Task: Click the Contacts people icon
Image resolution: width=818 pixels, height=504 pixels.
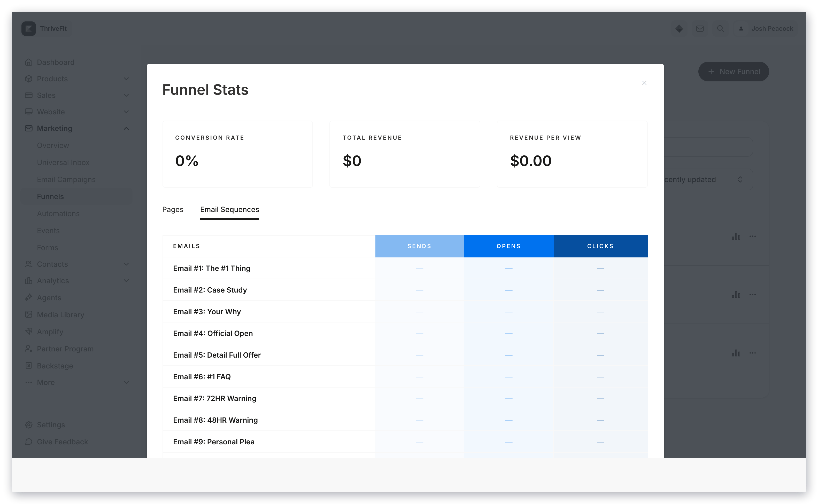Action: [x=29, y=264]
